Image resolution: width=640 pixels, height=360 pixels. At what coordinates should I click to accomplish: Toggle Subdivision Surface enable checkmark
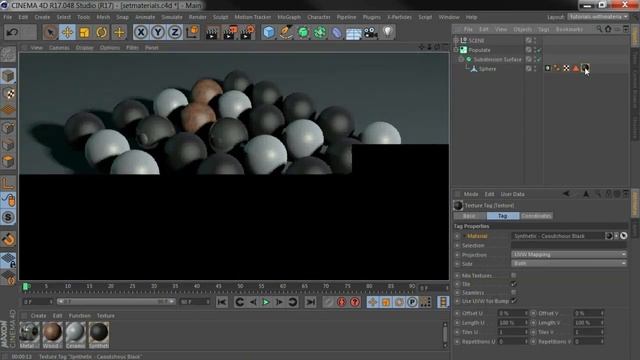coord(539,59)
